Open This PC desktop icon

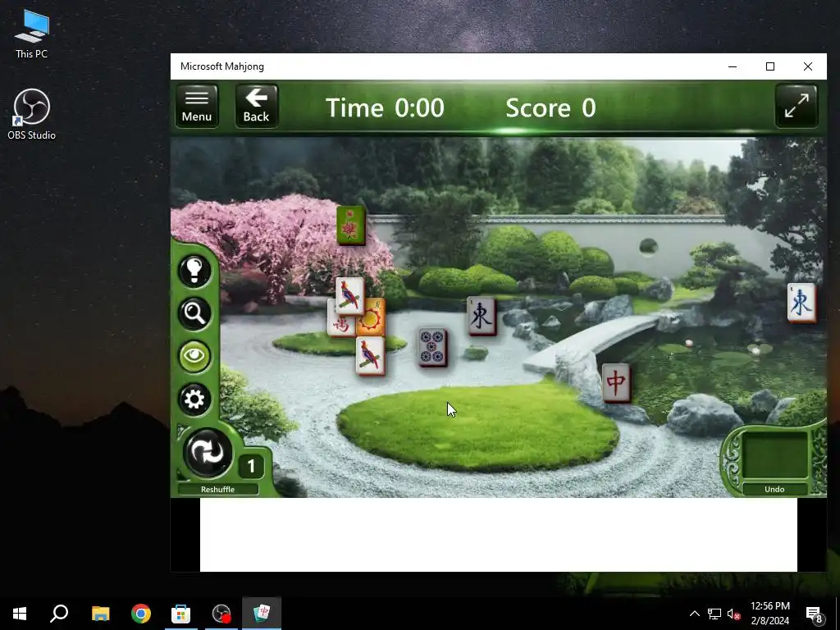(32, 34)
